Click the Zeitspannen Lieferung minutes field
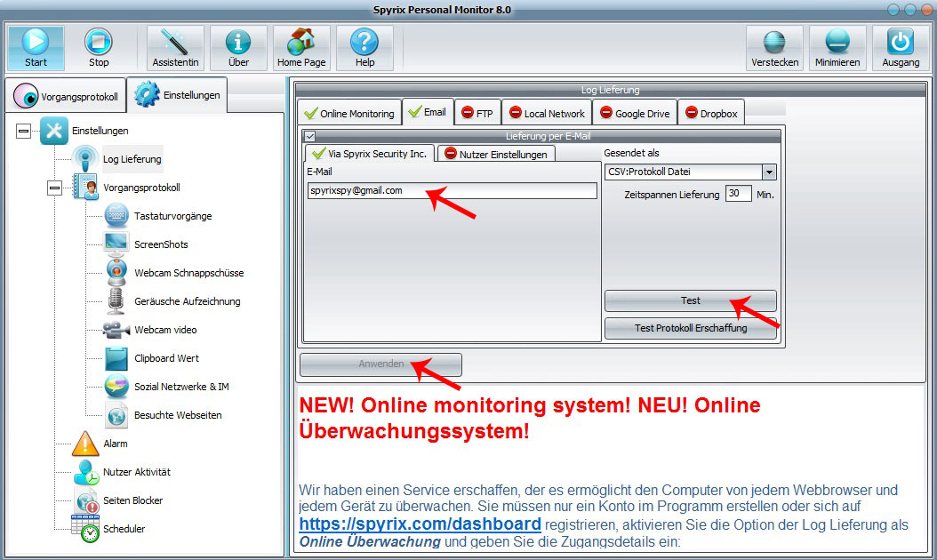This screenshot has width=937, height=560. [x=738, y=194]
